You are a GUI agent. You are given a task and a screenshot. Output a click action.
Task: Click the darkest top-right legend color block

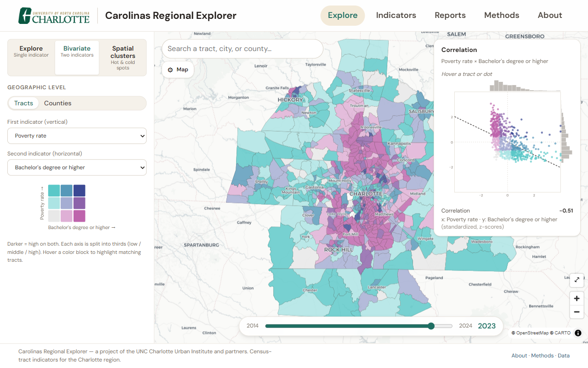click(x=79, y=190)
